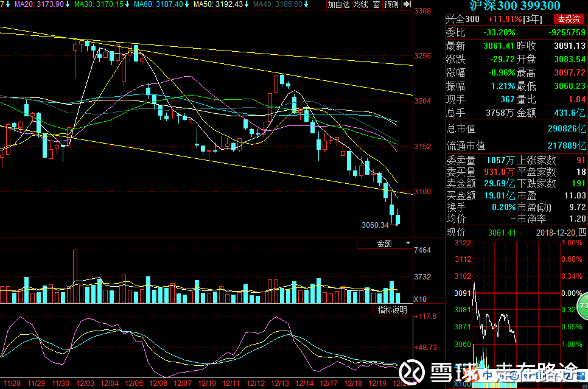
Task: Toggle the 窗 window layout button
Action: [376, 4]
